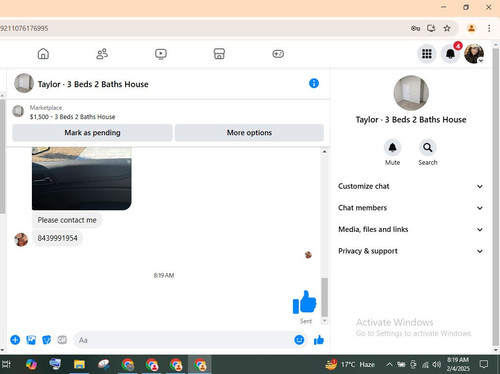Click the phone number message 8439991954
This screenshot has height=374, width=500.
(x=57, y=238)
